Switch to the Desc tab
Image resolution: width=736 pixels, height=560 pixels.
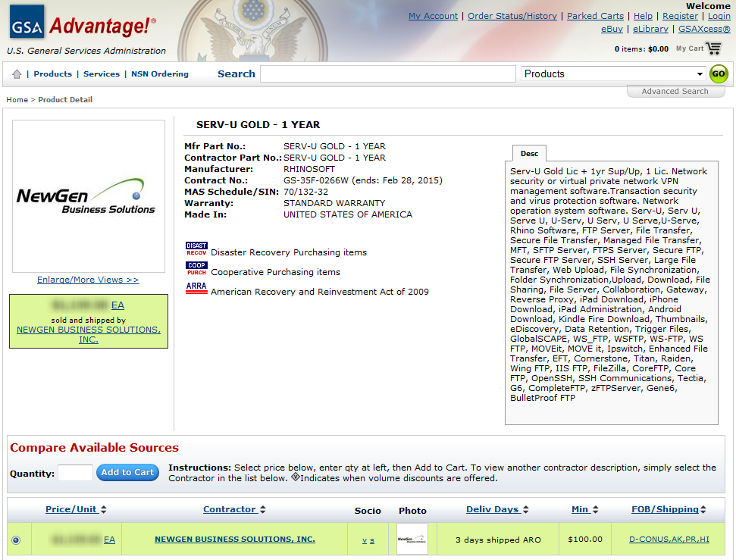(x=529, y=154)
